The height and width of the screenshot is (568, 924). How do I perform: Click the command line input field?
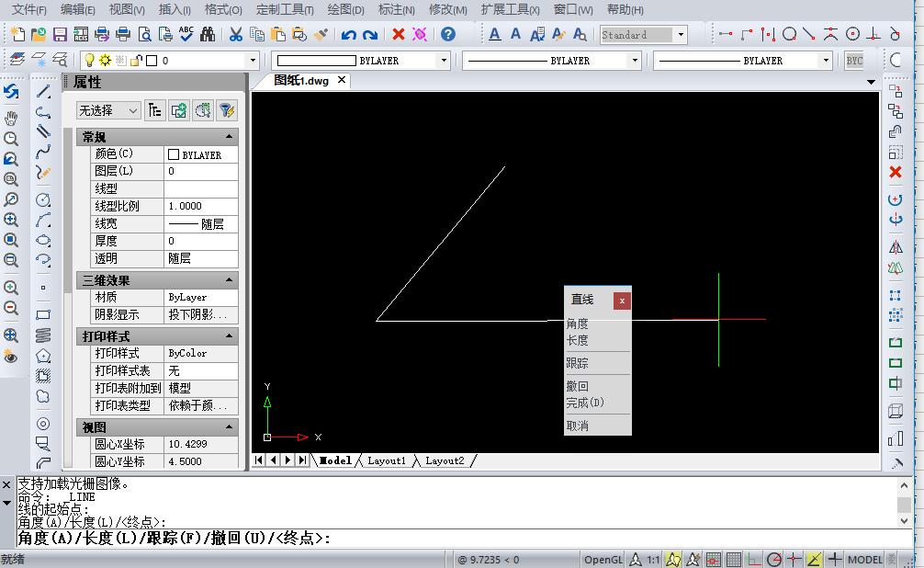coord(465,538)
